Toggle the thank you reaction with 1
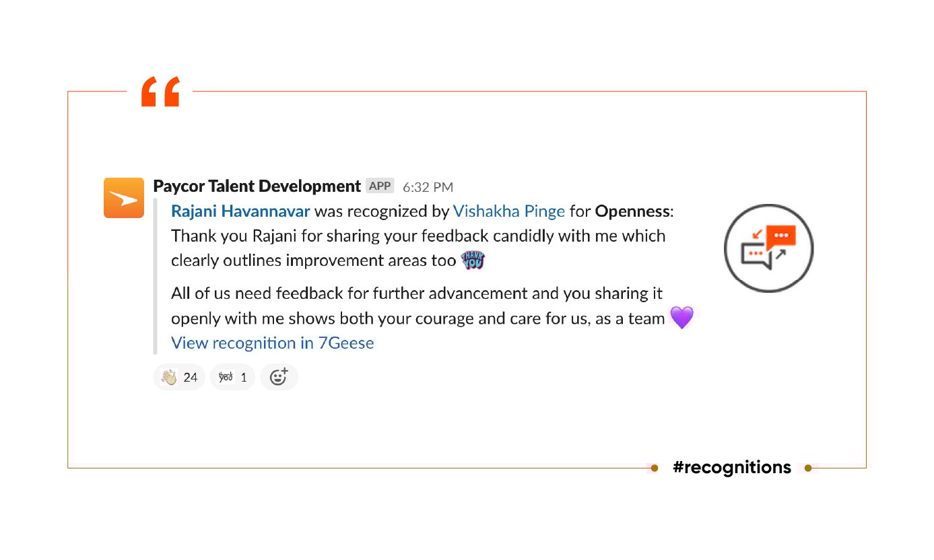934x560 pixels. [232, 378]
